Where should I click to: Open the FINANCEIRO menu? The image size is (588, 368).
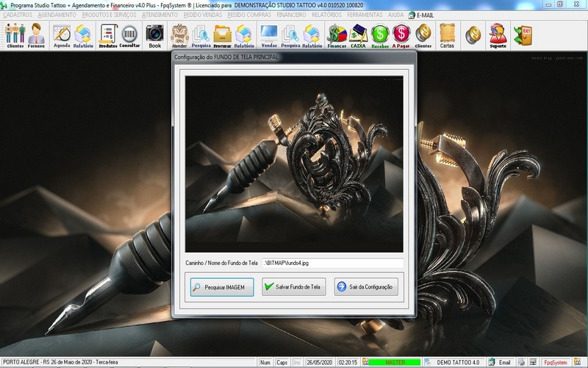pos(291,15)
